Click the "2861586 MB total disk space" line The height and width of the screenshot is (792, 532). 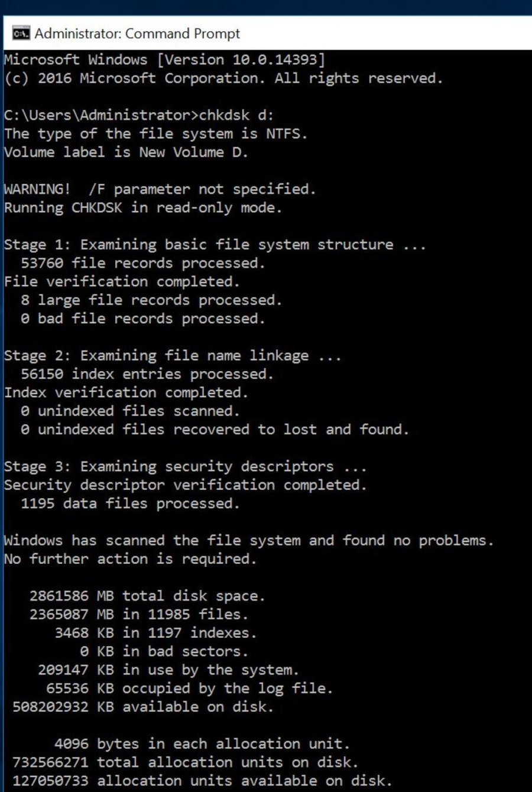coord(147,596)
